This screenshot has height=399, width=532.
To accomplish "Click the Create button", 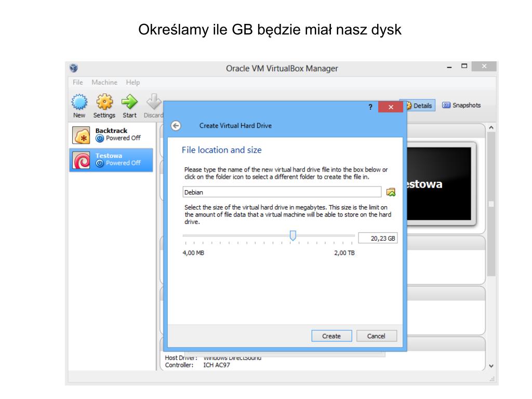I will [331, 336].
